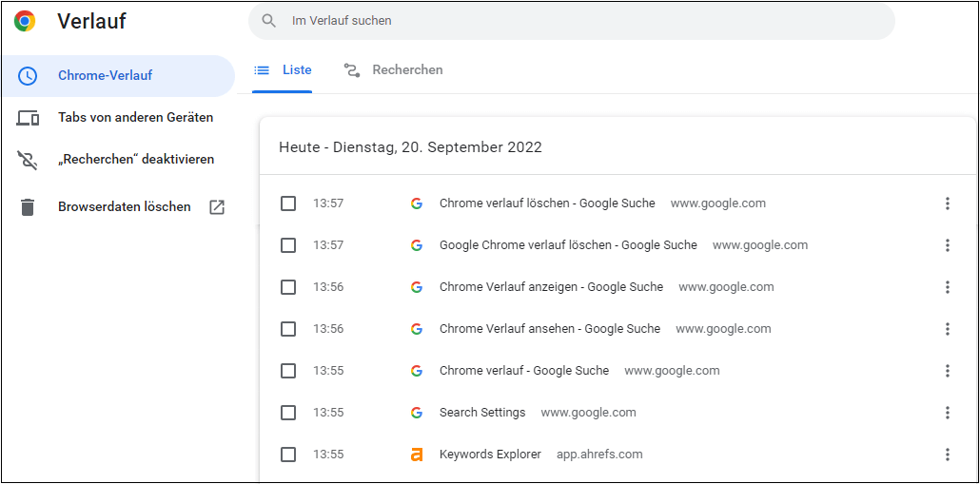The height and width of the screenshot is (484, 980).
Task: Click the 13:55 time of Keywords Explorer
Action: 328,455
